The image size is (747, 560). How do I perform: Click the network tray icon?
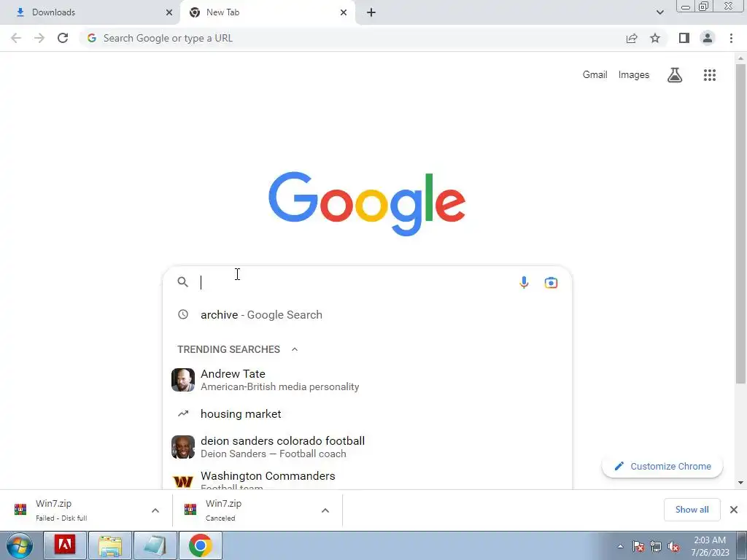click(x=656, y=546)
